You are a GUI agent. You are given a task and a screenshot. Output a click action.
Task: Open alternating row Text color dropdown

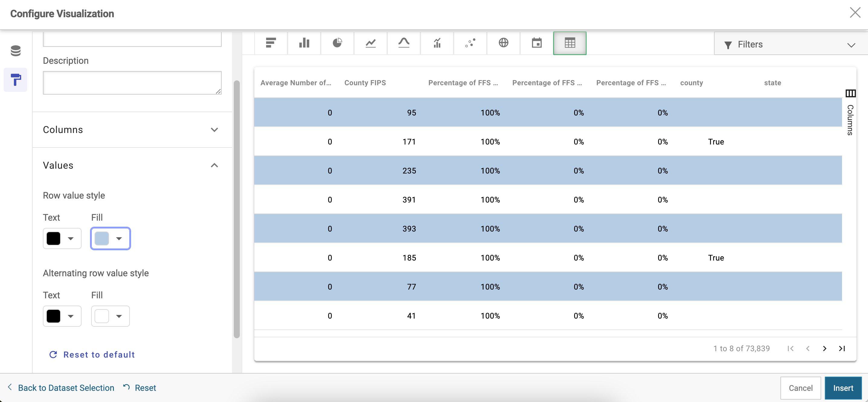pyautogui.click(x=62, y=316)
